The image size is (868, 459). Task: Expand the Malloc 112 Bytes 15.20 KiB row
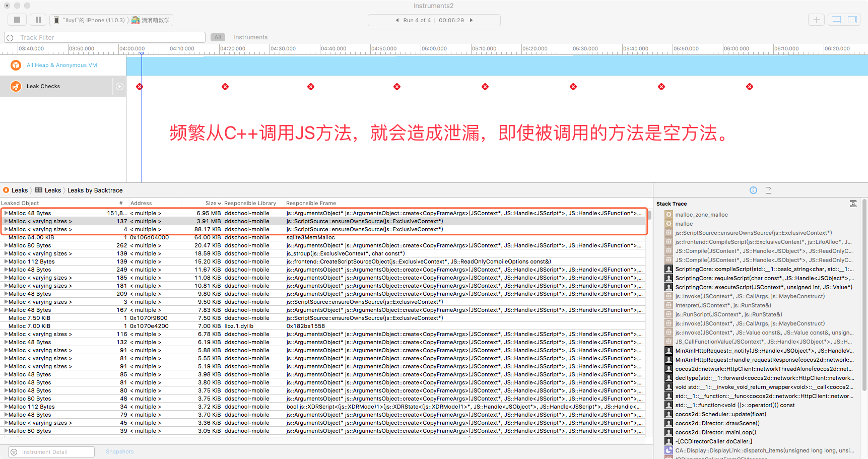coord(6,261)
